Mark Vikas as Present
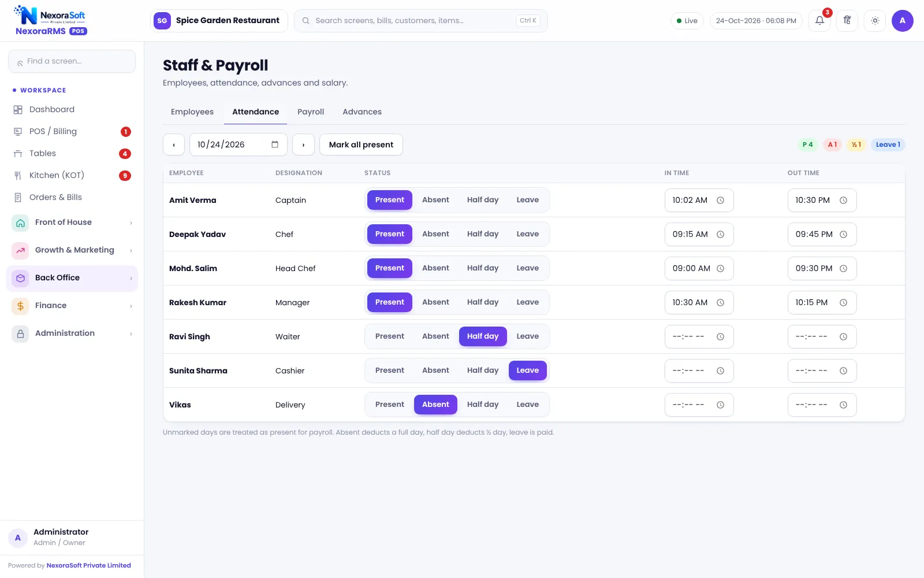 coord(390,405)
